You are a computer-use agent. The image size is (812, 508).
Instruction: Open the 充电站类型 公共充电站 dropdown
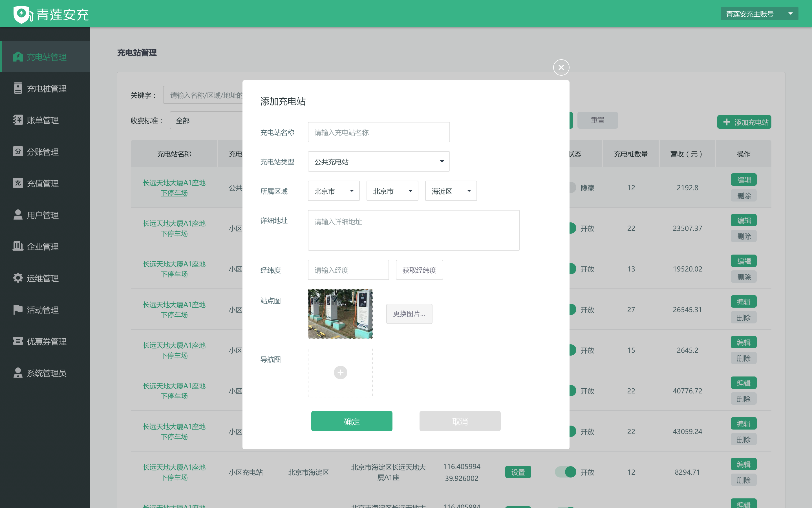click(x=378, y=162)
